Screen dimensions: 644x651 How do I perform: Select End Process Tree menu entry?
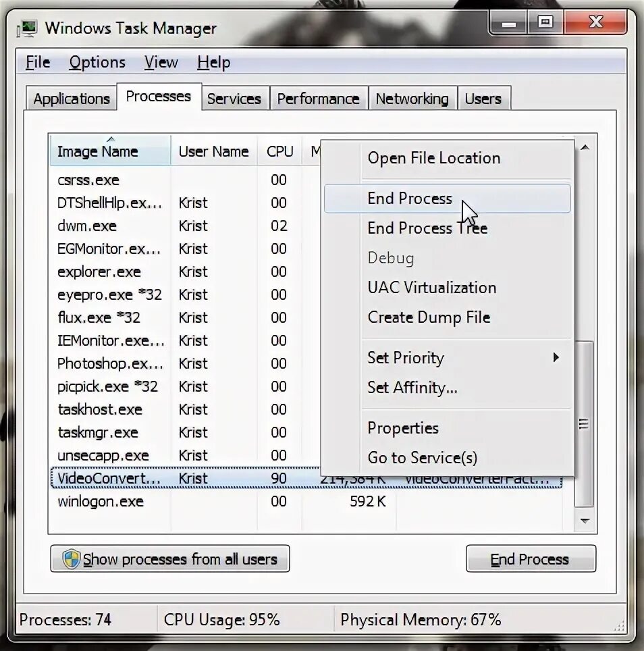(448, 228)
